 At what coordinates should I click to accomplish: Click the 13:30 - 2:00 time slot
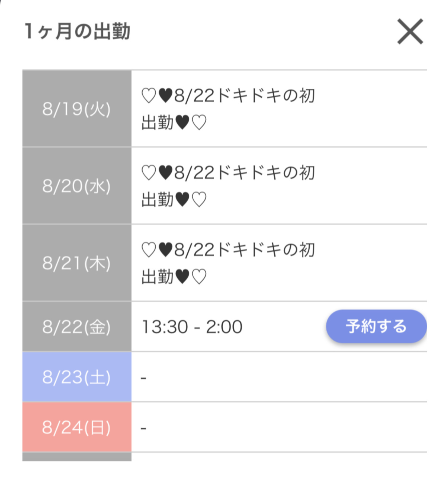click(192, 327)
